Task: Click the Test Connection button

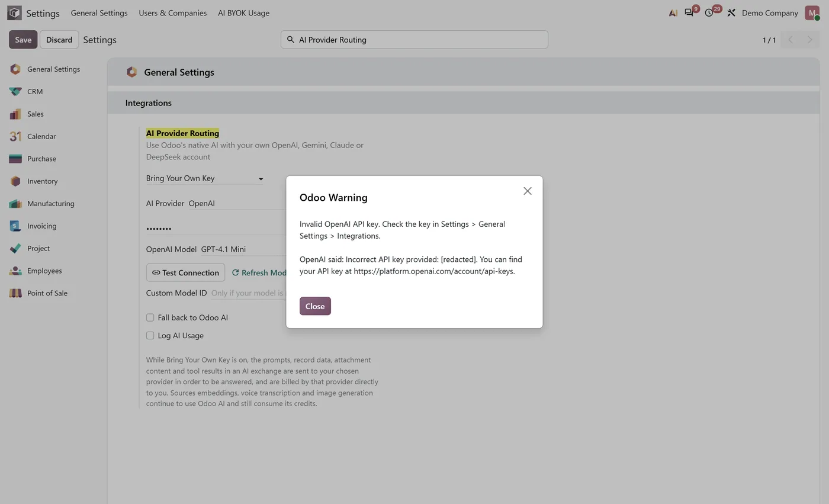Action: [185, 272]
